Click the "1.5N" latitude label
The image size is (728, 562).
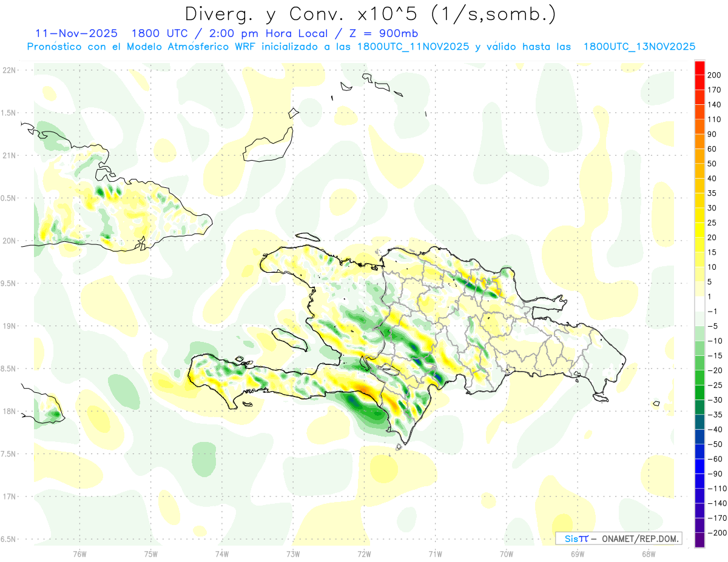[x=9, y=113]
